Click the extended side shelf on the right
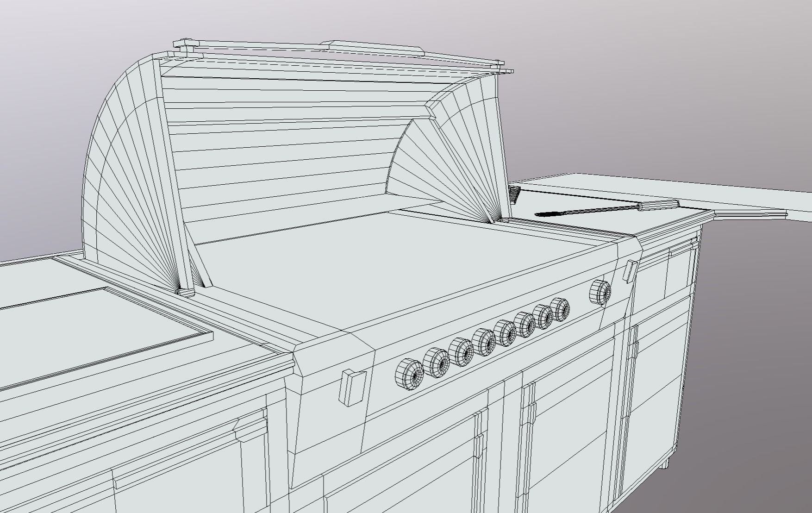 [750, 194]
